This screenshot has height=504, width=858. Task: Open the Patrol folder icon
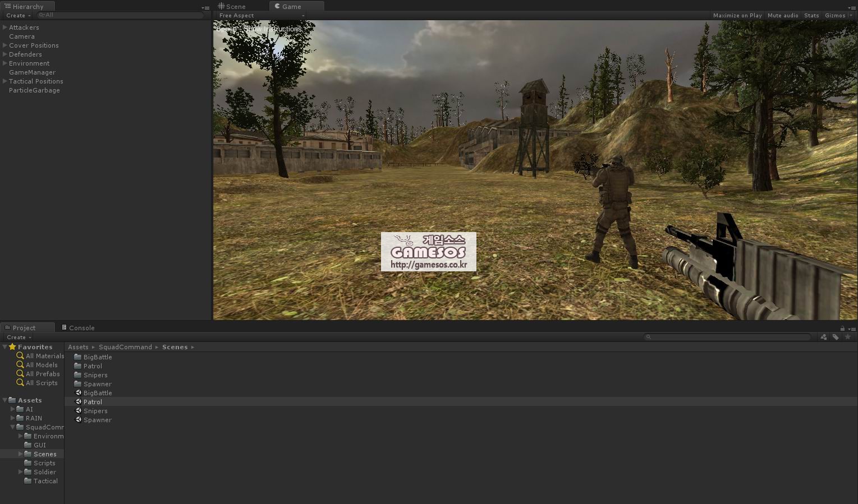(x=78, y=366)
